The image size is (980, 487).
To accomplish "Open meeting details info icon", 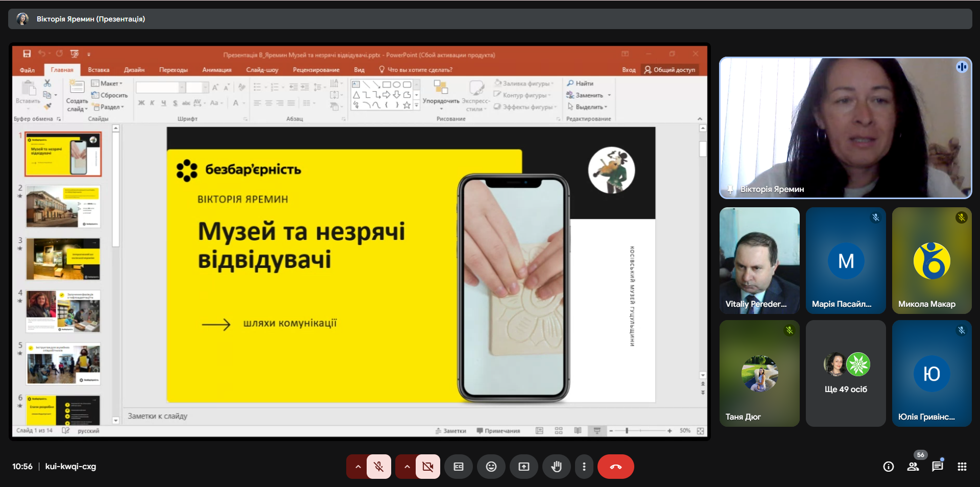I will tap(888, 467).
